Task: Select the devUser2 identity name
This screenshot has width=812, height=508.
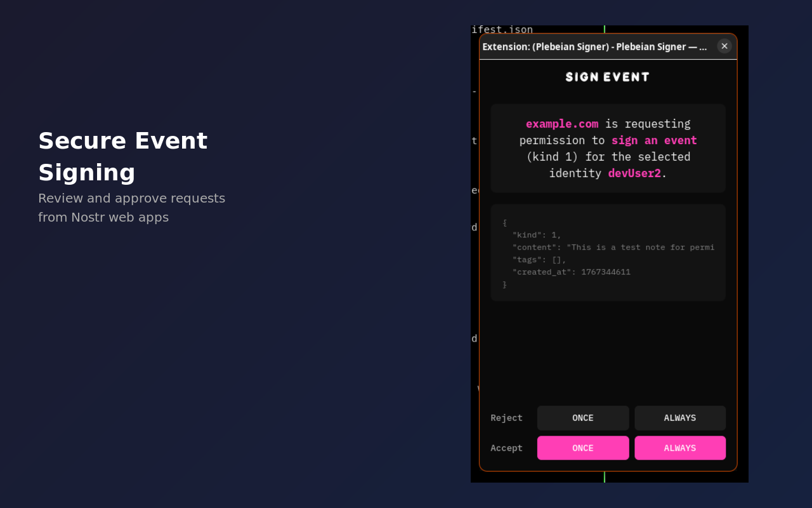Action: (634, 173)
